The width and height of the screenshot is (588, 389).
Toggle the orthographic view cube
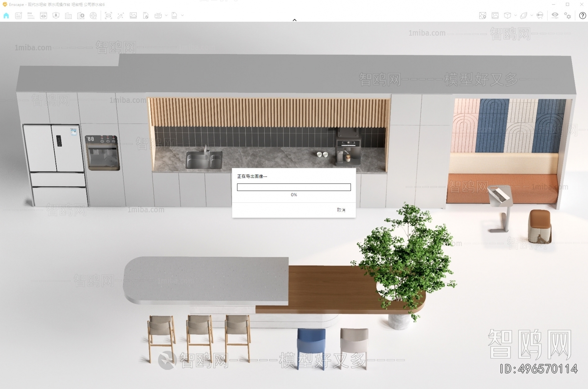(x=508, y=15)
